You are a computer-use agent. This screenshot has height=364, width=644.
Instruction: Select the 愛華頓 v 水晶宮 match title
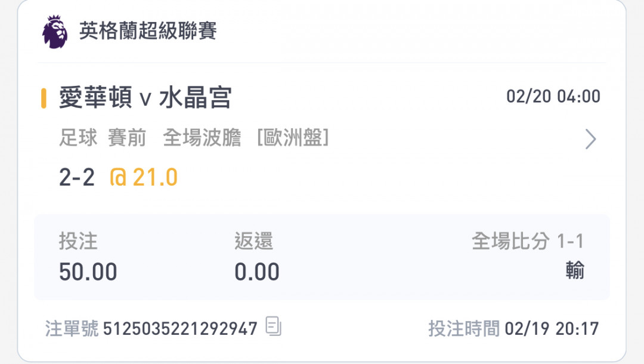pyautogui.click(x=145, y=97)
